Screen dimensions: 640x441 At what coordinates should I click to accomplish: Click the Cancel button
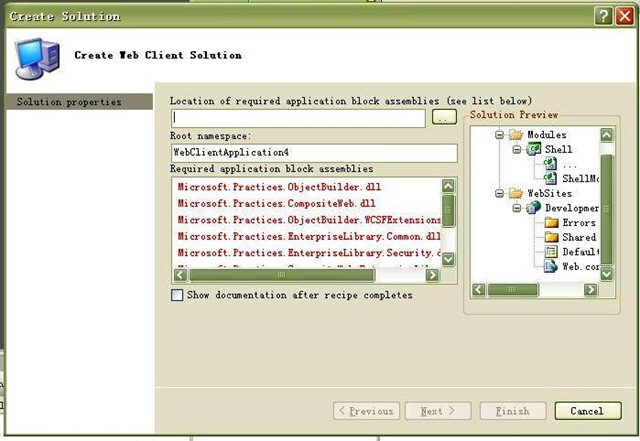point(588,411)
